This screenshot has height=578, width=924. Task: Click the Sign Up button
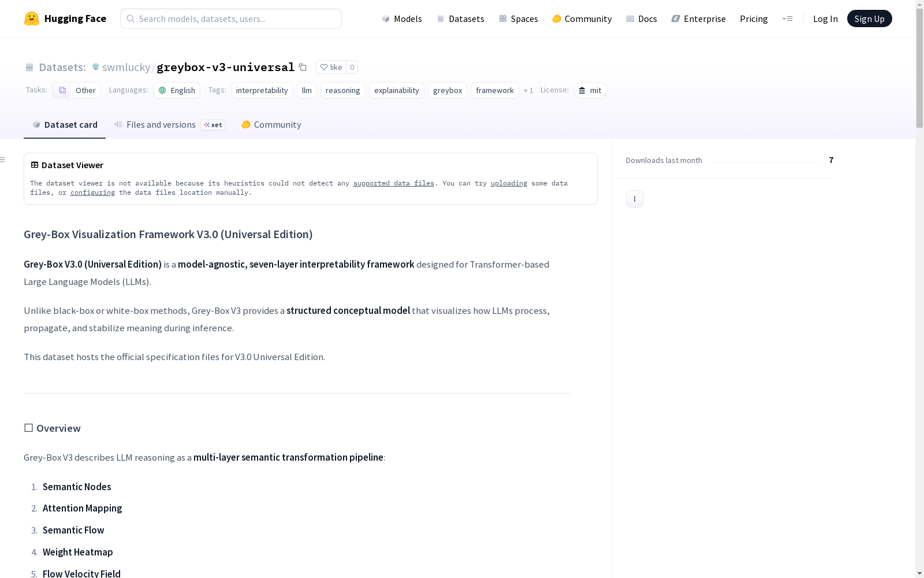(x=869, y=18)
